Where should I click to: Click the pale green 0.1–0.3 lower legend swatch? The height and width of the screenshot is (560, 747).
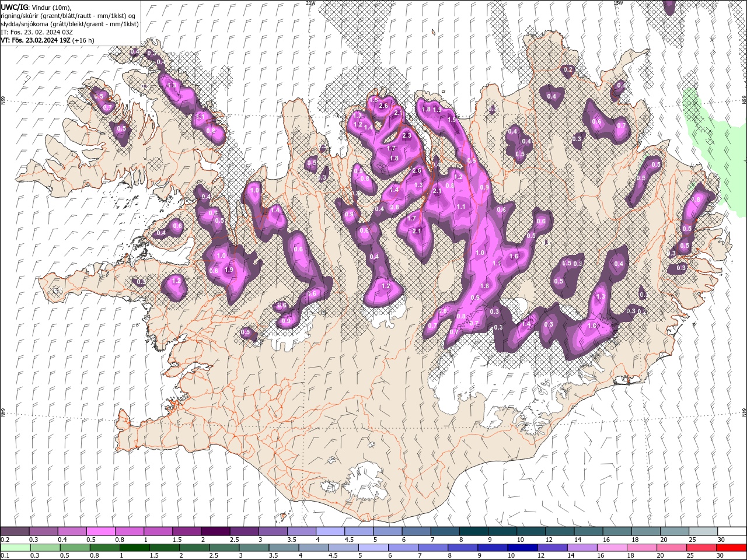[15, 548]
